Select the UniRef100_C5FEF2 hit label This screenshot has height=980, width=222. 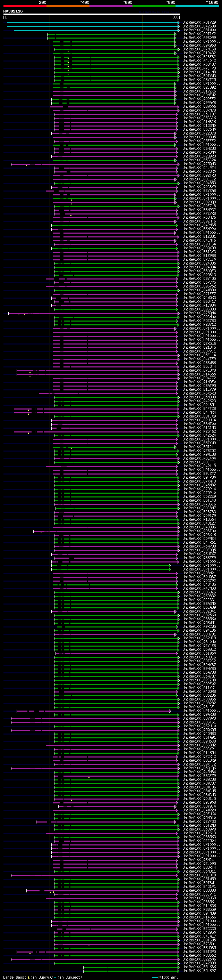coord(199,141)
